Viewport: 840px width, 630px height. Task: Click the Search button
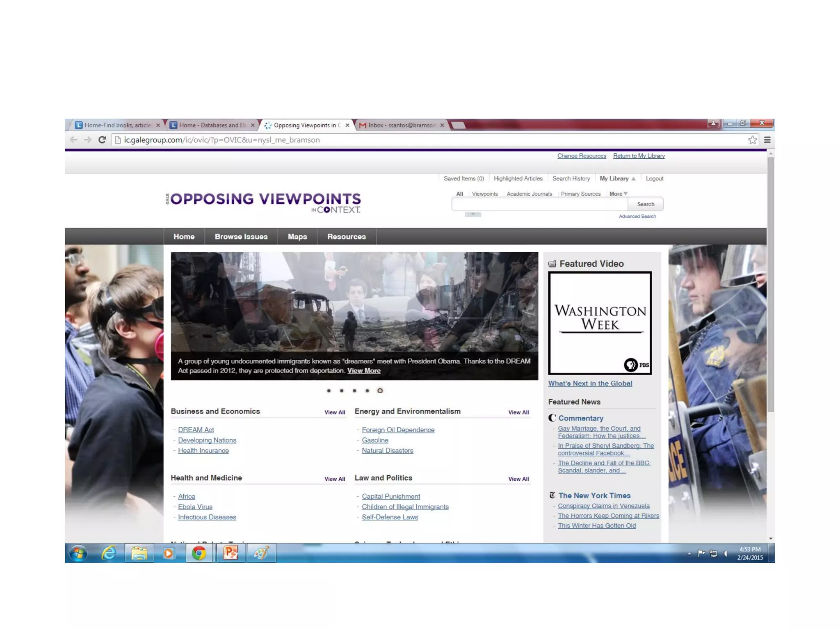[646, 204]
